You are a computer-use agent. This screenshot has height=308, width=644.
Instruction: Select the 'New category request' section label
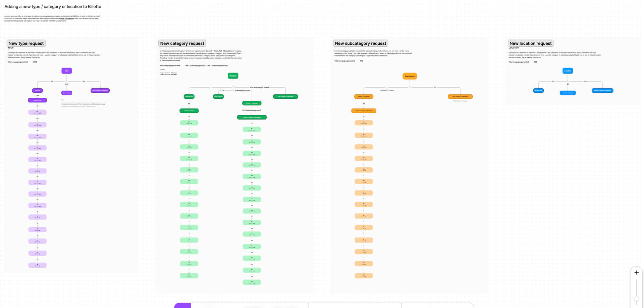(182, 43)
